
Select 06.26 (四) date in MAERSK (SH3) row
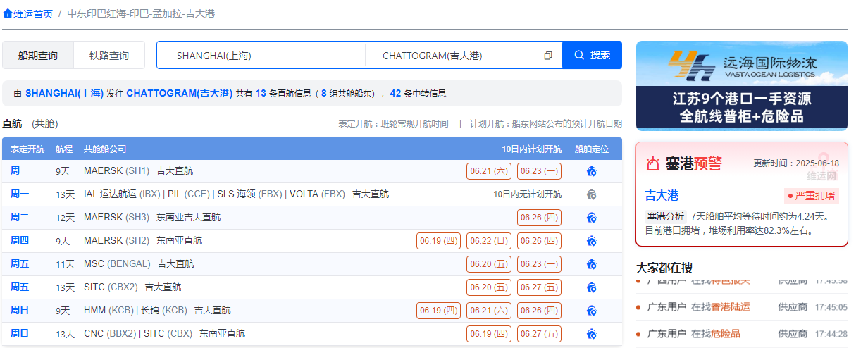point(539,217)
